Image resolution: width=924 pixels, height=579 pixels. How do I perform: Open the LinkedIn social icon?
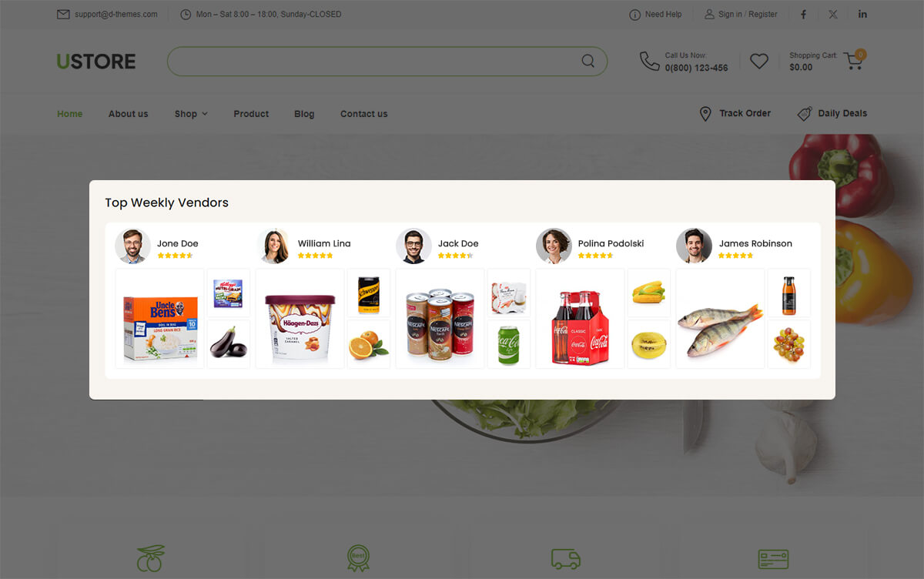click(x=862, y=14)
